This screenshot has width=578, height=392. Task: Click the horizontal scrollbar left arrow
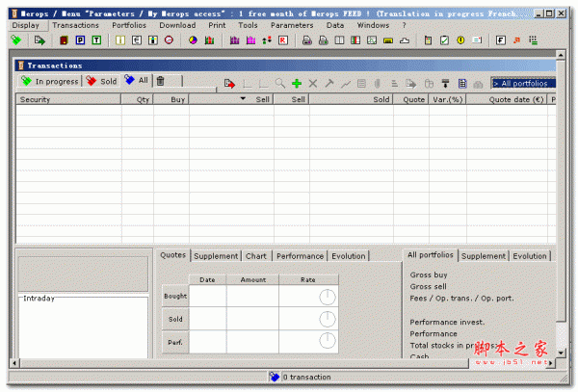coord(14,363)
